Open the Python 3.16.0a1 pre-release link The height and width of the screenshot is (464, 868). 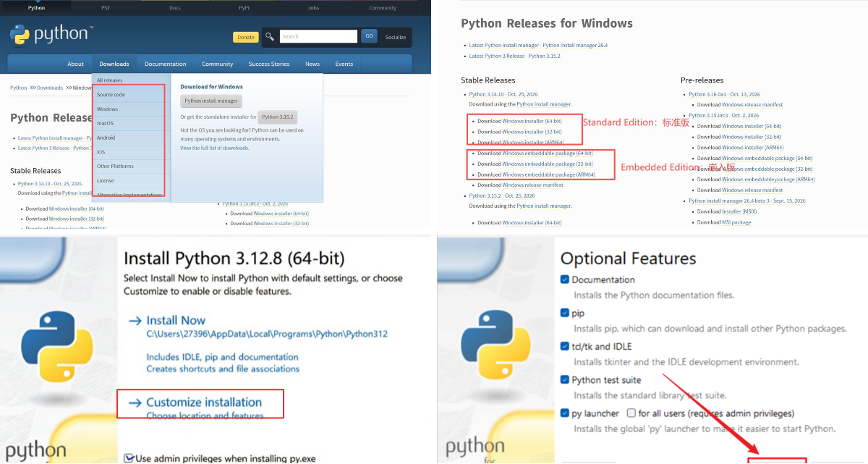(724, 94)
